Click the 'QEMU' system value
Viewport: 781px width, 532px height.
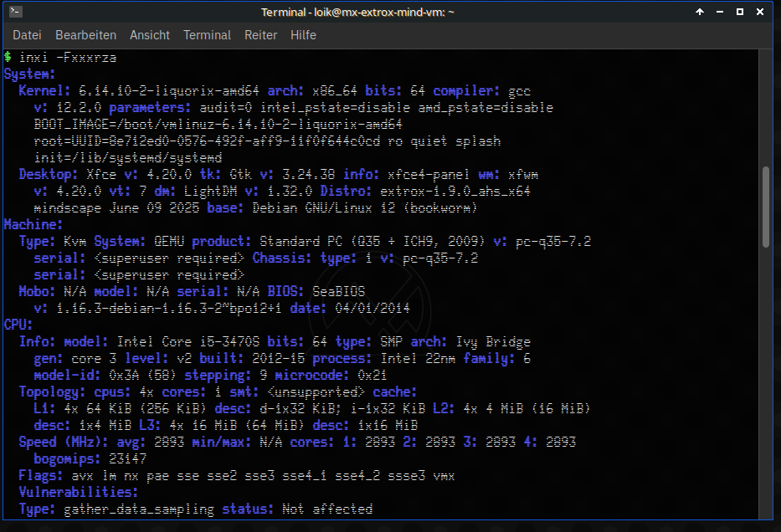pos(169,242)
